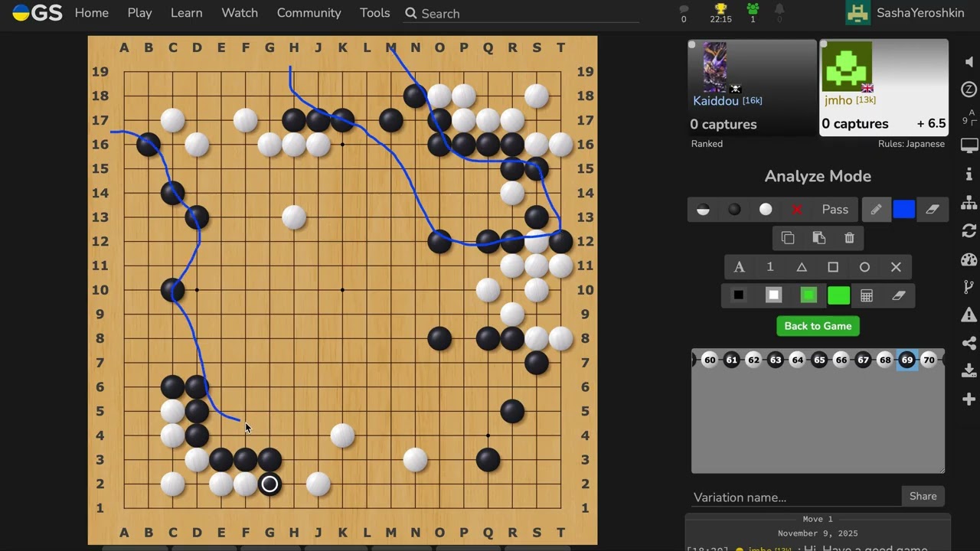Select the black stone placement tool
The width and height of the screenshot is (980, 551).
(734, 210)
